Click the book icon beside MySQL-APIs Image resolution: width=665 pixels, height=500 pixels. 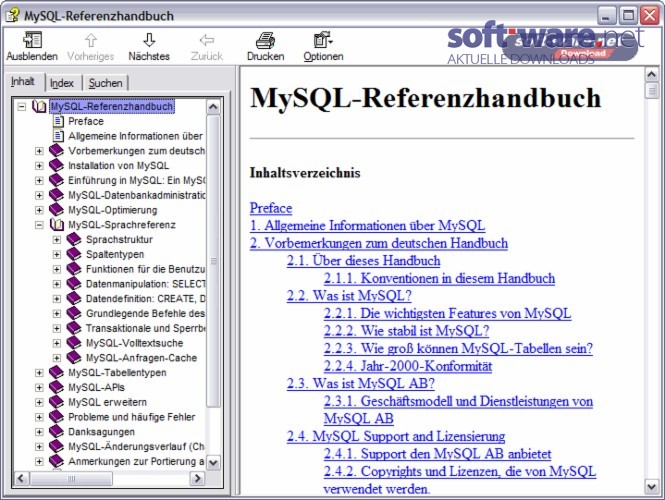pyautogui.click(x=56, y=388)
